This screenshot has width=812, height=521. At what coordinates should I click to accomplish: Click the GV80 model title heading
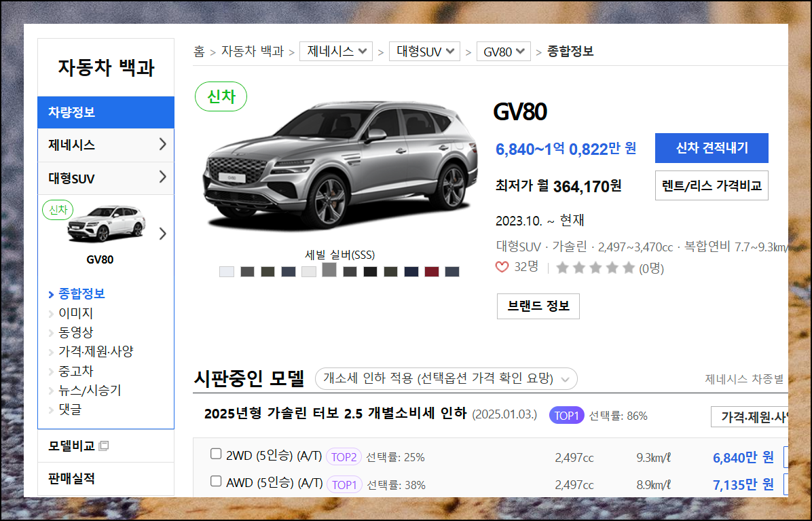coord(520,112)
